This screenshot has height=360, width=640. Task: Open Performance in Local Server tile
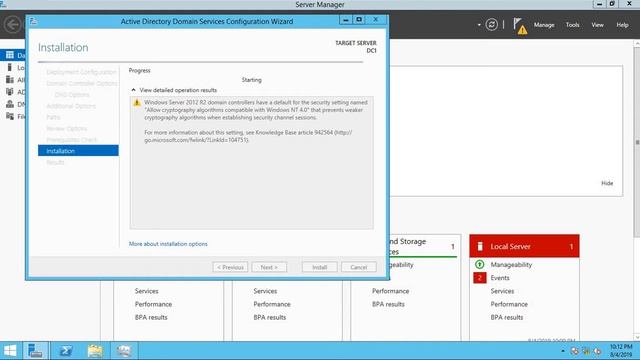click(509, 304)
